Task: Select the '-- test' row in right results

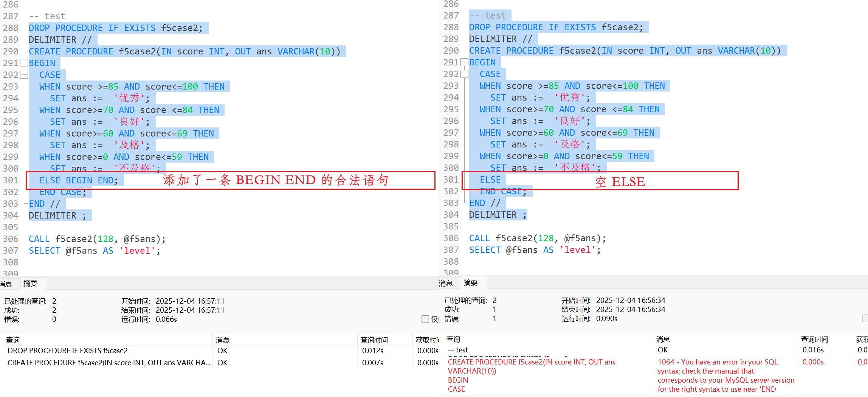Action: tap(458, 350)
